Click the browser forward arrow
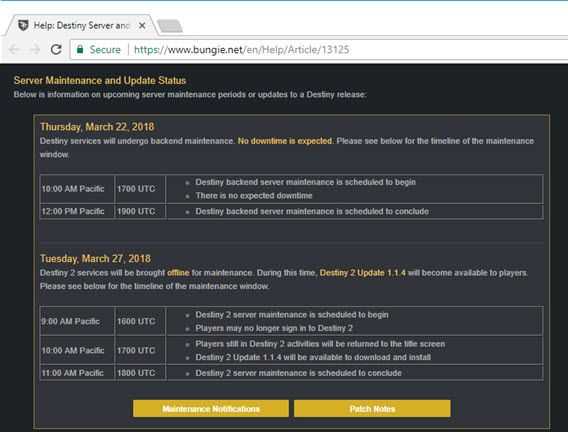Image resolution: width=568 pixels, height=432 pixels. point(35,49)
